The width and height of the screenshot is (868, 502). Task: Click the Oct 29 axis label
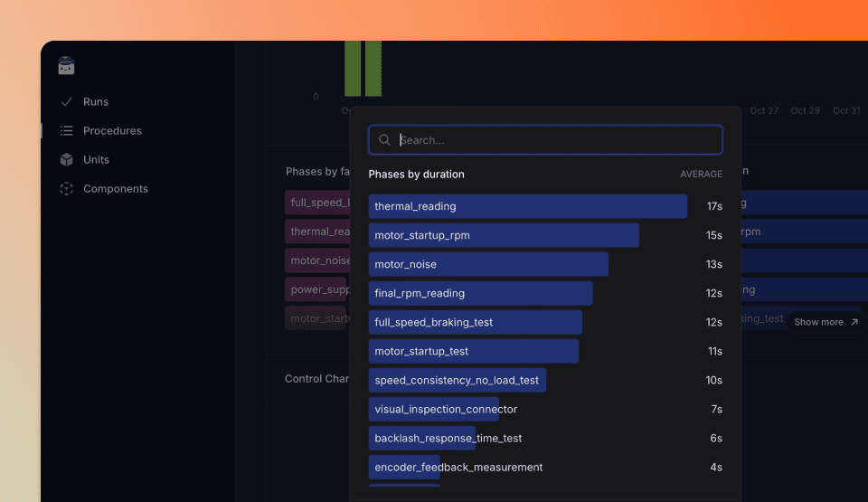(x=805, y=110)
